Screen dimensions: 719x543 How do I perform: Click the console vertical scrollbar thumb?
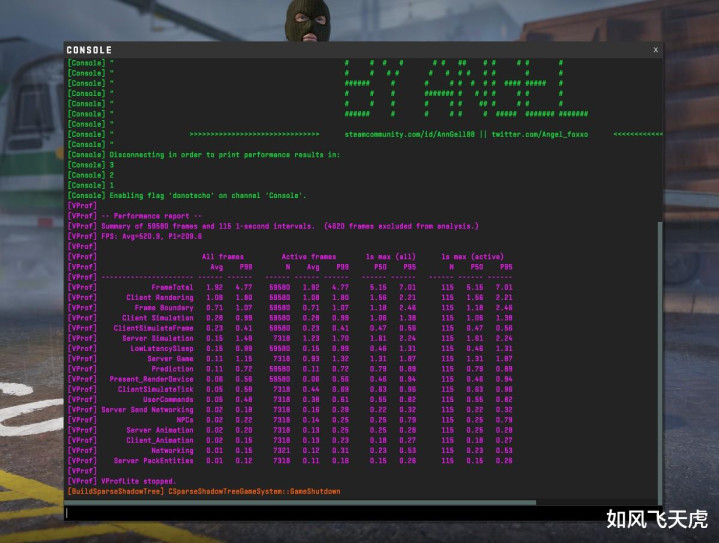tap(659, 362)
